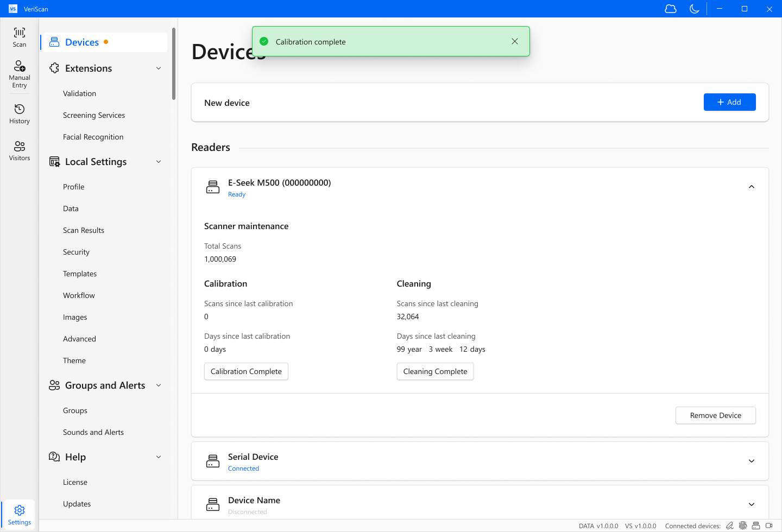Screen dimensions: 782x532
Task: Click the VeriScan app logo icon
Action: [13, 9]
